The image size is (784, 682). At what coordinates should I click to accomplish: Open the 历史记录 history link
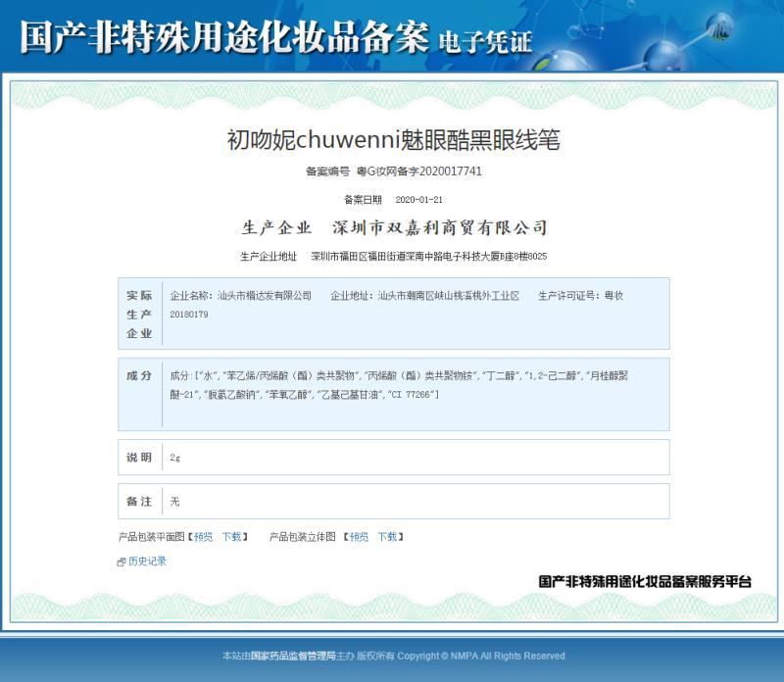(147, 561)
